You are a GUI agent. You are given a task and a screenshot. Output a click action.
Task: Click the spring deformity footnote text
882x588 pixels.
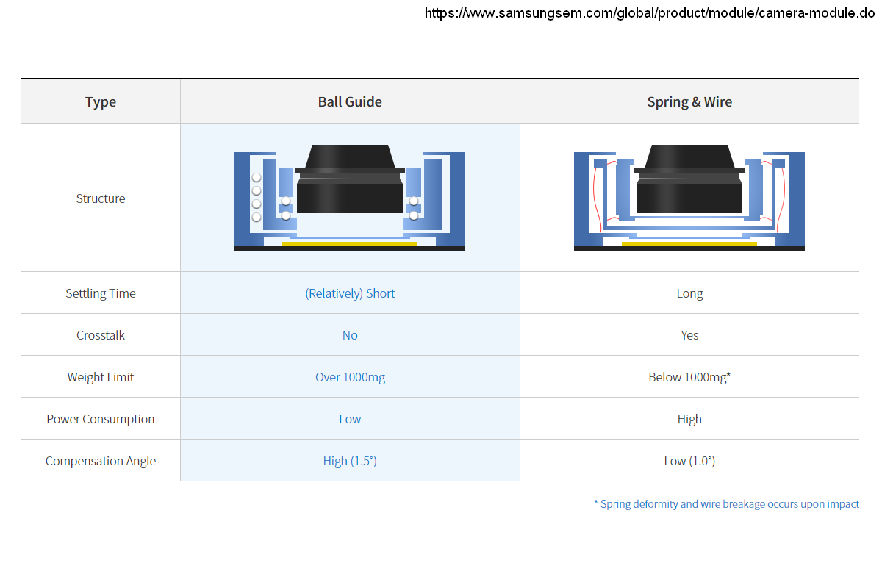726,504
